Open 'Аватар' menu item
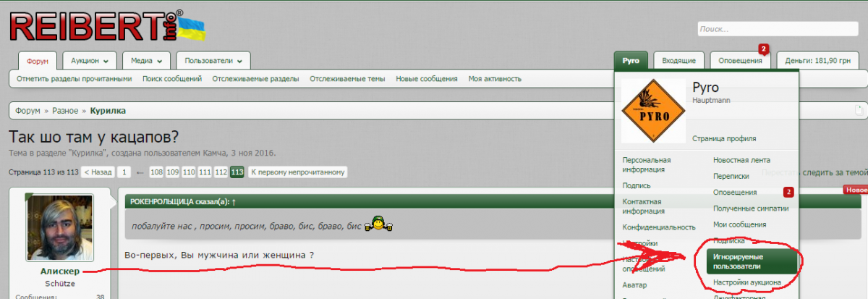 pos(634,285)
